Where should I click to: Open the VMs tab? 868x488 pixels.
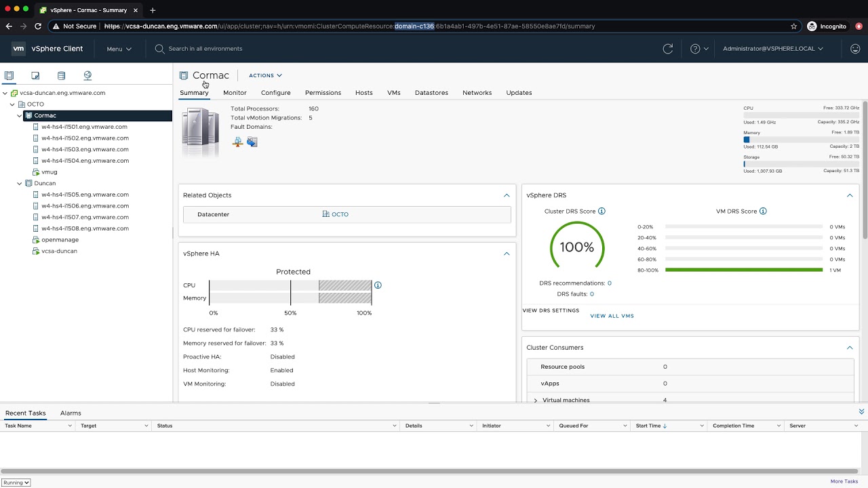(x=394, y=93)
